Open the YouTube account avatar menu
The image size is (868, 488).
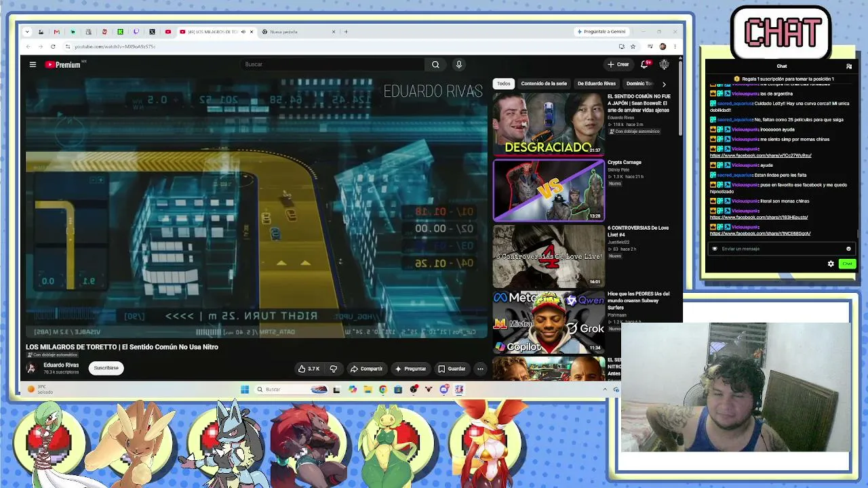click(x=664, y=64)
